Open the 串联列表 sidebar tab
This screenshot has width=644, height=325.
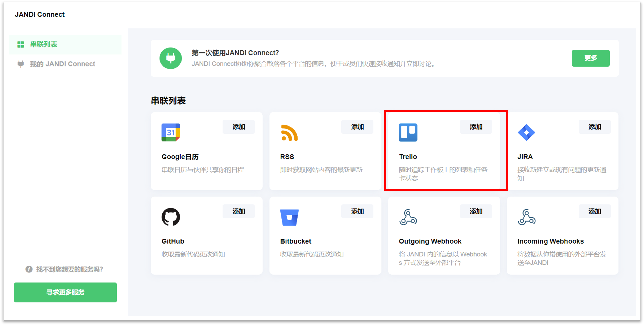[x=44, y=44]
